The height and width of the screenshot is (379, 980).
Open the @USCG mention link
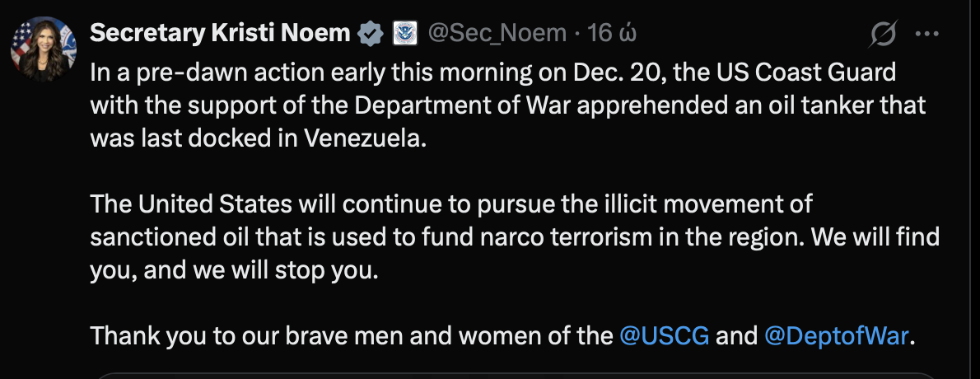coord(664,336)
